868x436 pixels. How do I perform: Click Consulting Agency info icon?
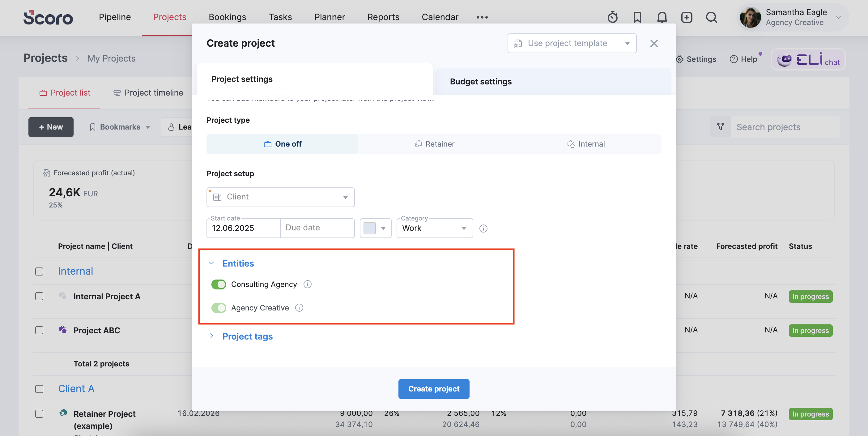pos(307,284)
